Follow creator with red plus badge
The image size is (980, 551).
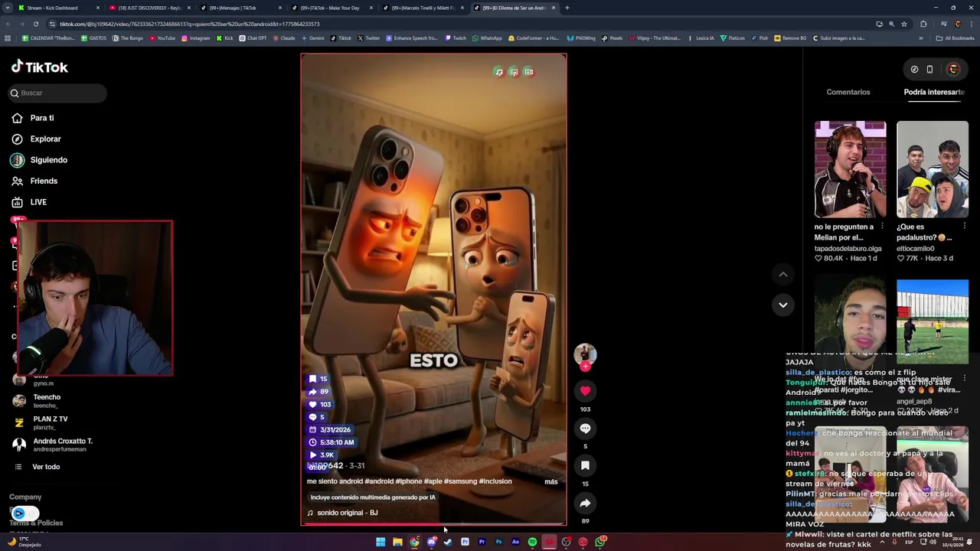[585, 367]
